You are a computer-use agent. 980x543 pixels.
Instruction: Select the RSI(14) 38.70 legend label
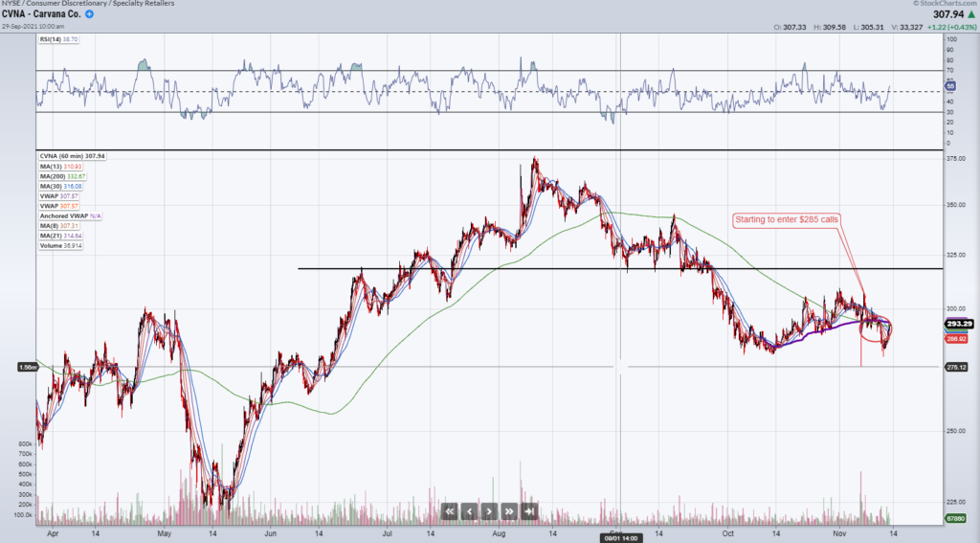[58, 39]
